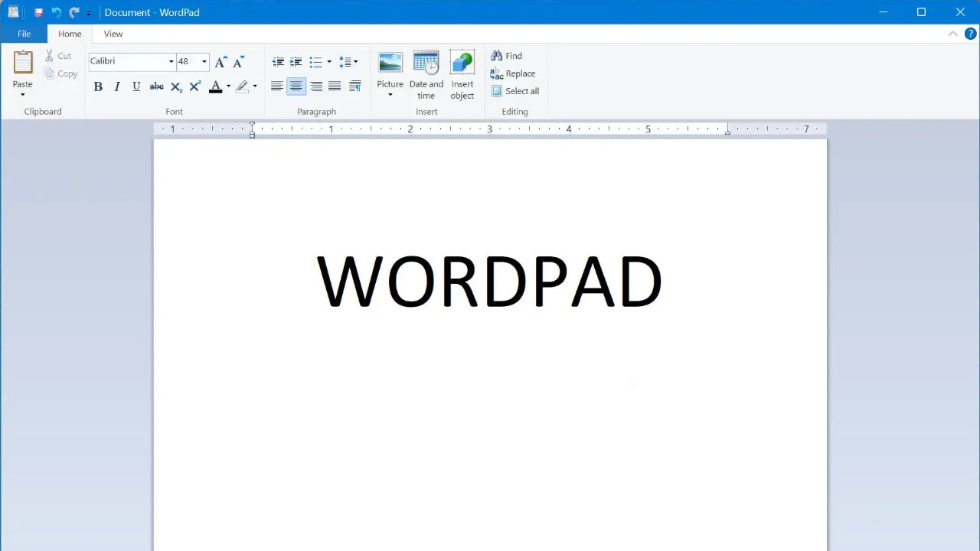The image size is (980, 551).
Task: Close the WordPad window
Action: [x=960, y=12]
